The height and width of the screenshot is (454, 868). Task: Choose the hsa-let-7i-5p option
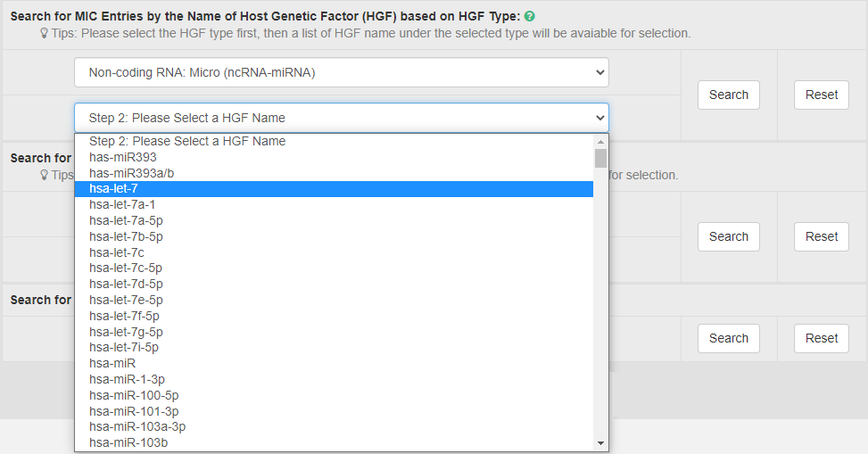click(x=124, y=347)
